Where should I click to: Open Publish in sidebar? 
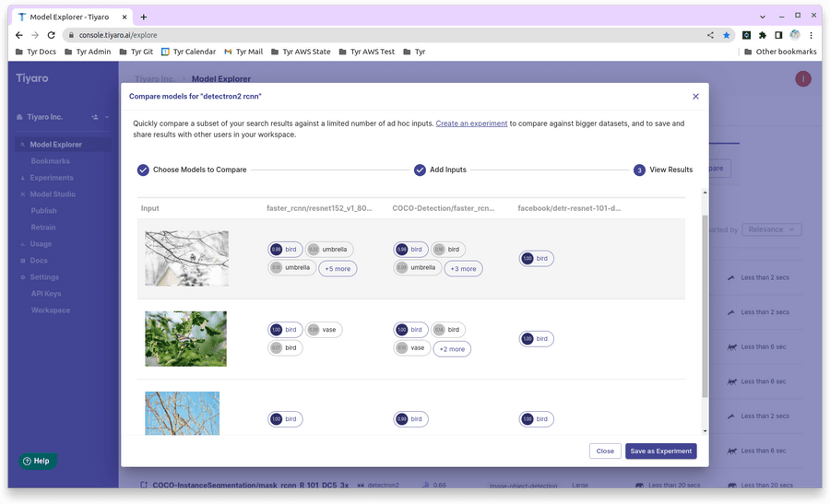(43, 210)
